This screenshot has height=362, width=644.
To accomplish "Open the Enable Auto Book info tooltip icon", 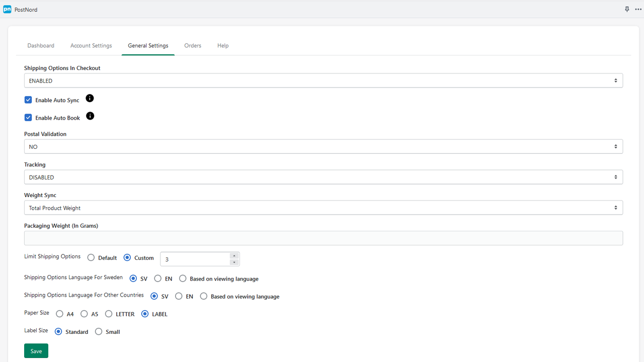I will 90,116.
